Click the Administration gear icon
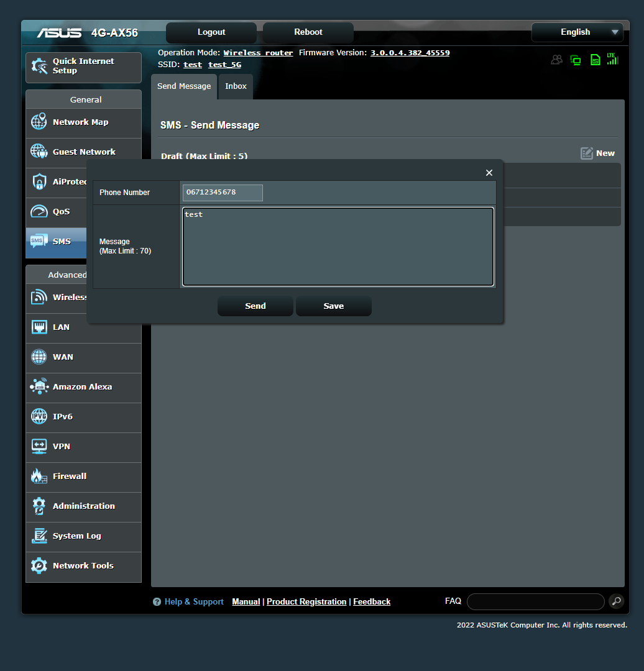This screenshot has width=644, height=671. (39, 506)
